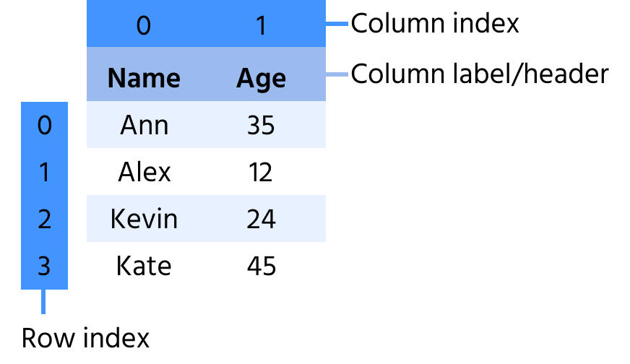The image size is (630, 364).
Task: Click the Row index label text
Action: 85,338
